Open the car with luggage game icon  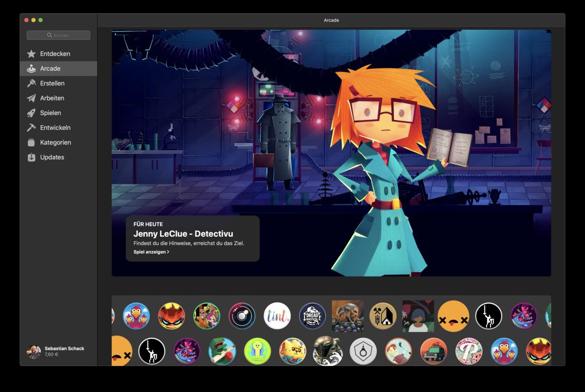(x=433, y=351)
